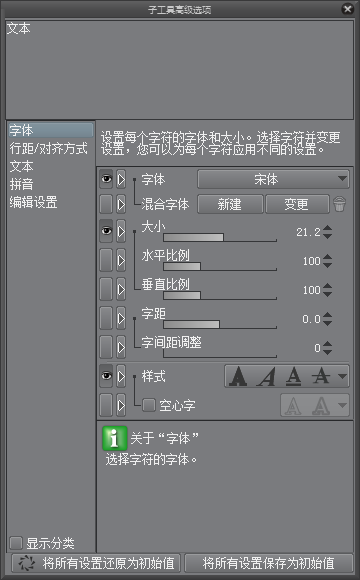360x580 pixels.
Task: Toggle eye visibility for 字体 row
Action: [106, 179]
